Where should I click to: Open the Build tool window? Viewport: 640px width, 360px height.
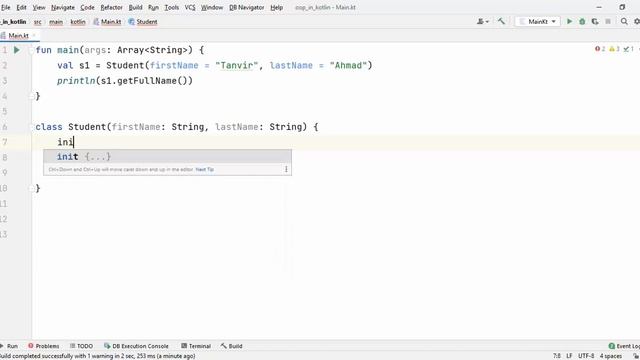[231, 346]
